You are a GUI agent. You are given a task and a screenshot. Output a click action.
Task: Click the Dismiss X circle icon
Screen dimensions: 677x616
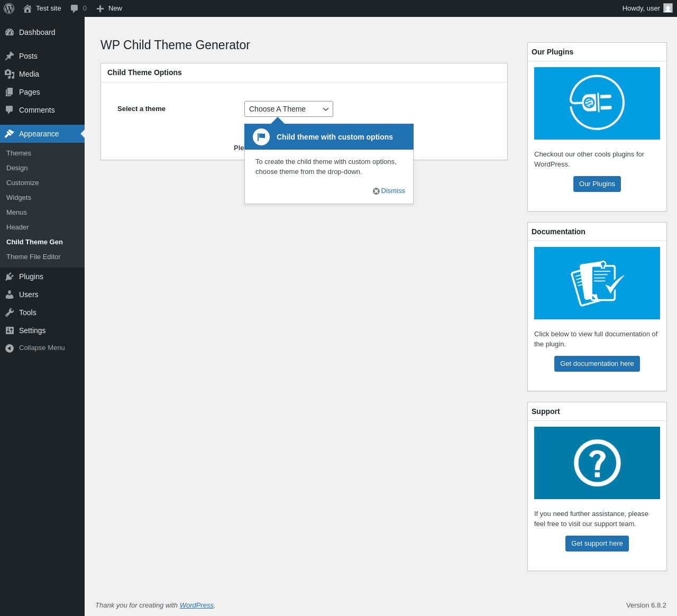pos(376,191)
